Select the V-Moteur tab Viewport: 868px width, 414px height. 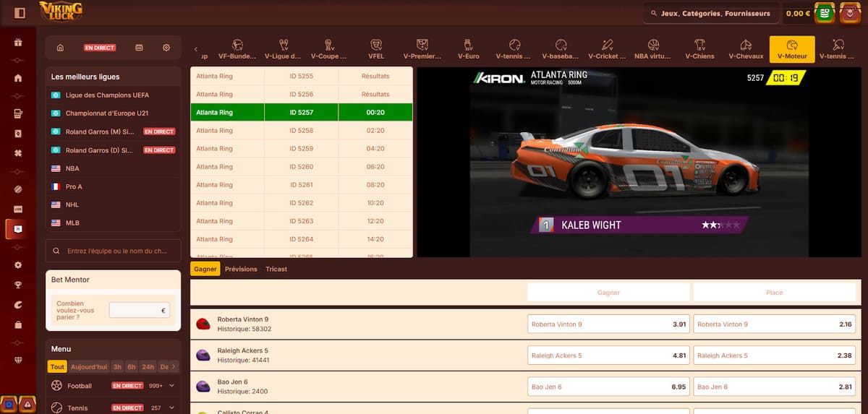792,49
